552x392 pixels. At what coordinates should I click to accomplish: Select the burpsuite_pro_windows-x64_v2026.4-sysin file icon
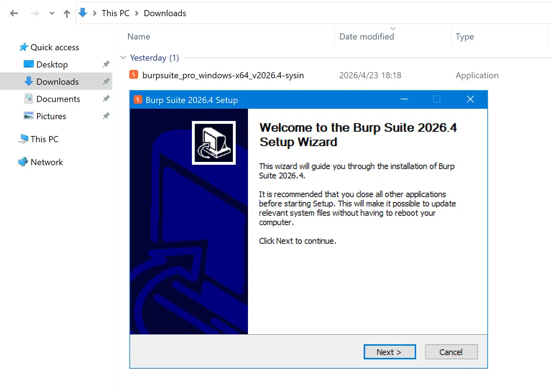tap(134, 75)
